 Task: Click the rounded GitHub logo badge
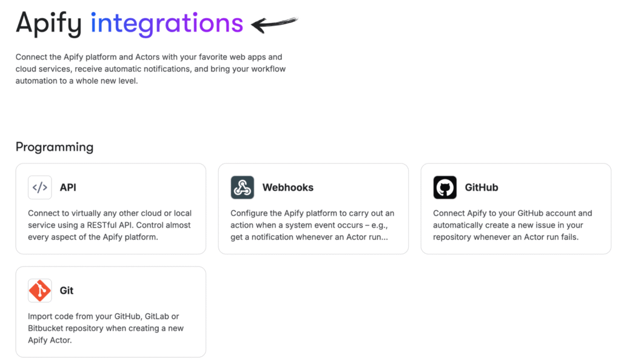point(445,188)
